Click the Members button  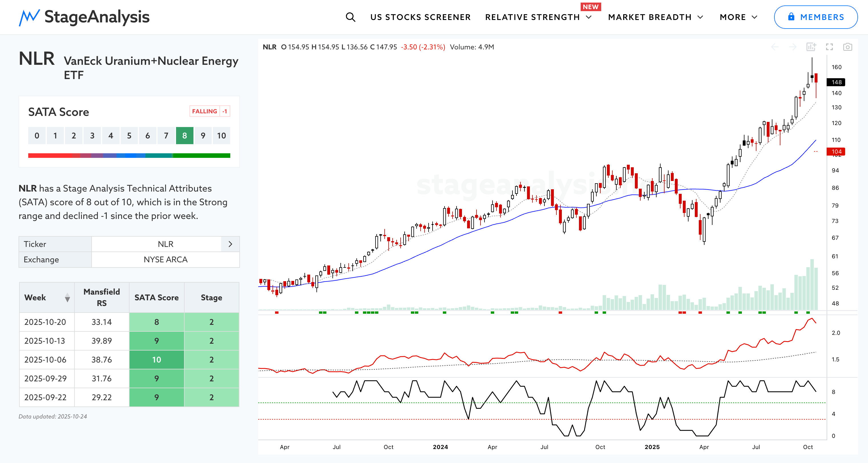click(815, 17)
